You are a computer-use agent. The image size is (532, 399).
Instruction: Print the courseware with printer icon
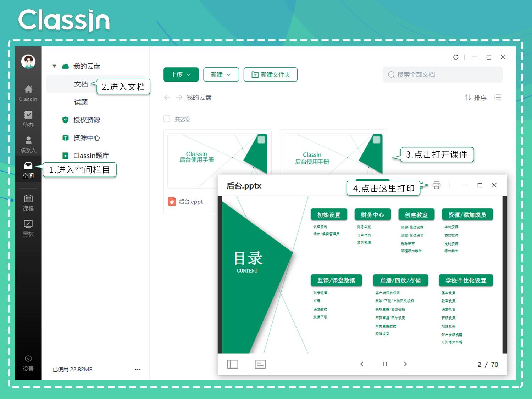click(x=436, y=185)
